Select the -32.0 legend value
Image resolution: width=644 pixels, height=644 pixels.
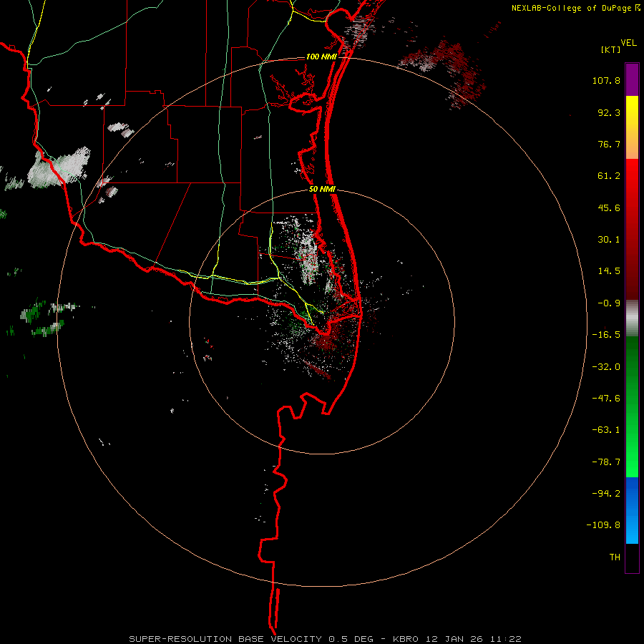606,367
